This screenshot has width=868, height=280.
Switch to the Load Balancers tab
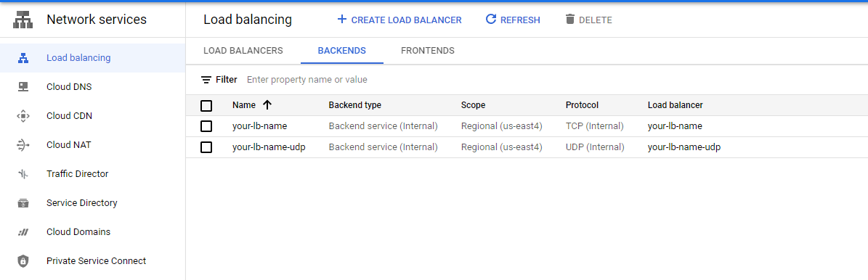[243, 50]
